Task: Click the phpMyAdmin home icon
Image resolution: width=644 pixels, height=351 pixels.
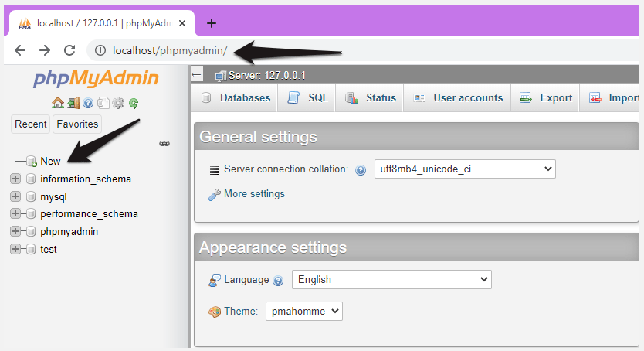Action: point(58,103)
